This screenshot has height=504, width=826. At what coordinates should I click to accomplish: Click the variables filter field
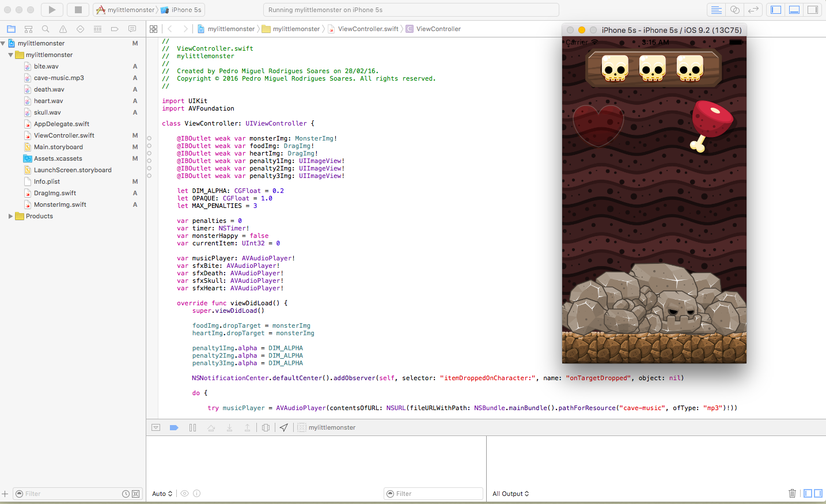(433, 494)
